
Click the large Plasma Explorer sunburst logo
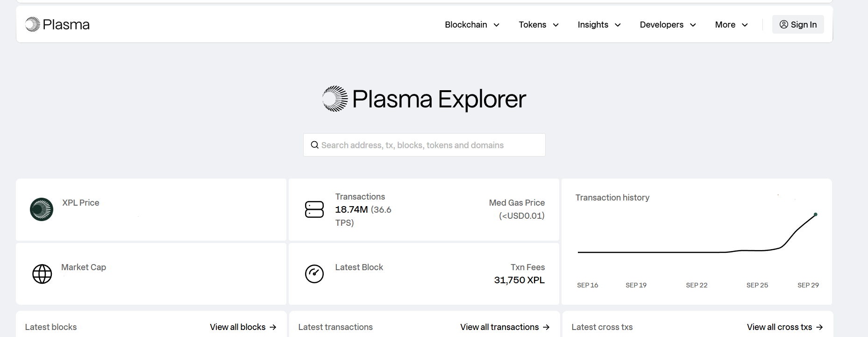click(x=335, y=99)
